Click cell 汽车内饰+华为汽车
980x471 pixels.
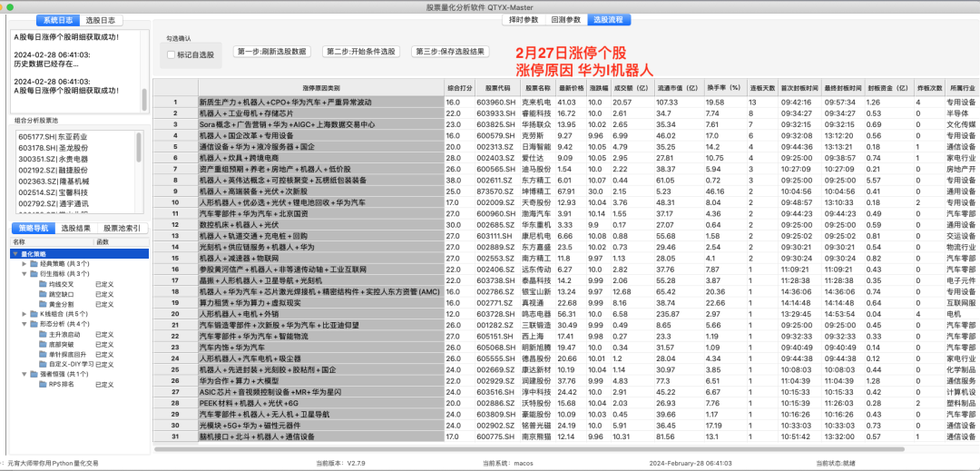click(320, 347)
